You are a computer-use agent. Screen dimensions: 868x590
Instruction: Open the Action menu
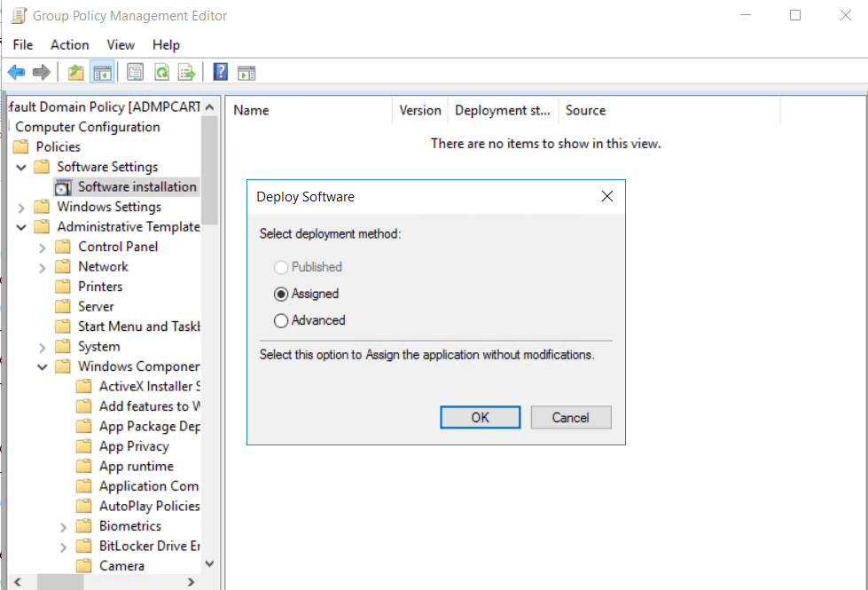tap(69, 44)
